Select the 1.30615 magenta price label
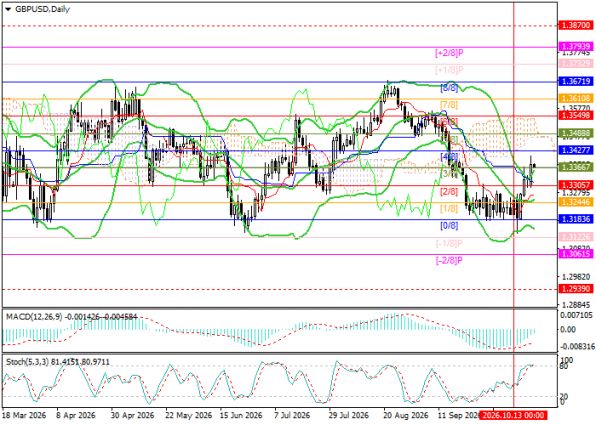Image resolution: width=596 pixels, height=425 pixels. click(575, 254)
